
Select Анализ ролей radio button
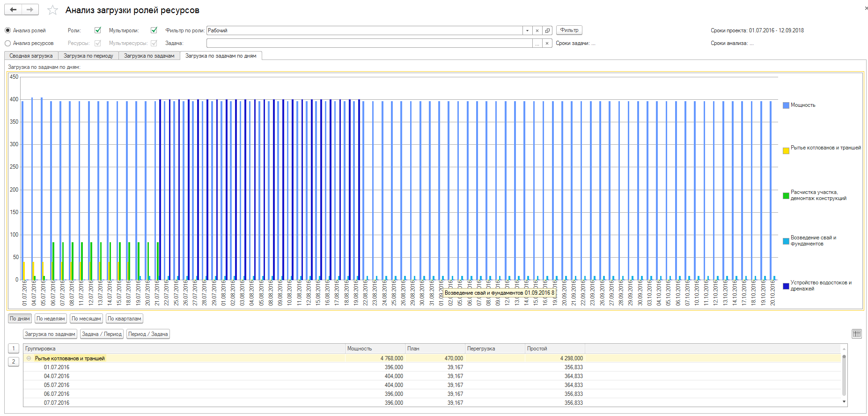7,30
